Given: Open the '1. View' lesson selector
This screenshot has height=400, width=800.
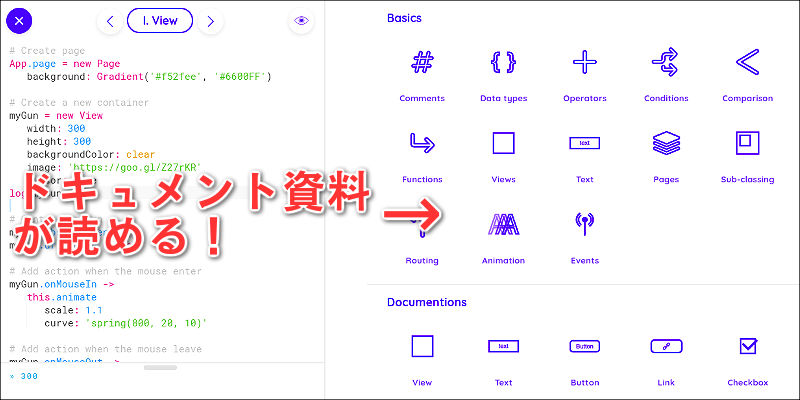Looking at the screenshot, I should [x=160, y=21].
